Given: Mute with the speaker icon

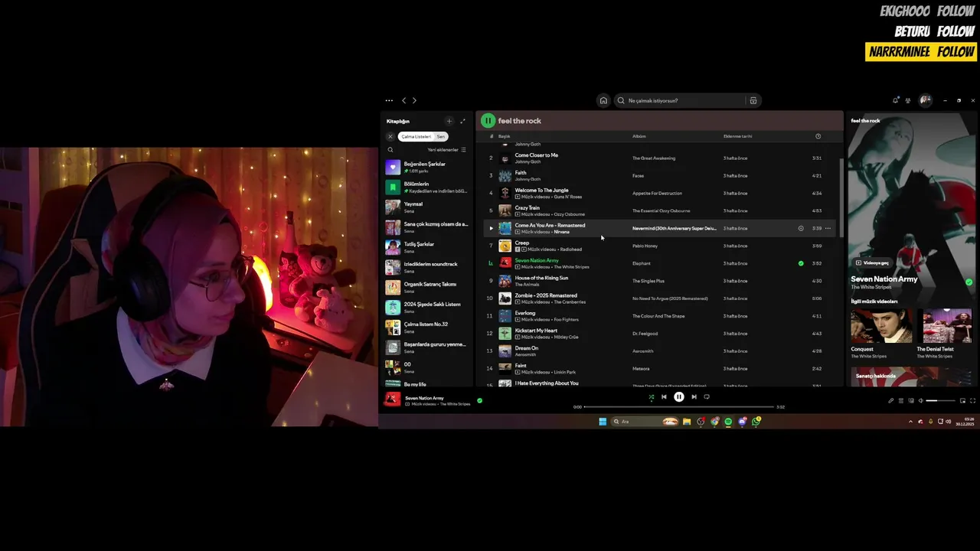Looking at the screenshot, I should pyautogui.click(x=920, y=400).
